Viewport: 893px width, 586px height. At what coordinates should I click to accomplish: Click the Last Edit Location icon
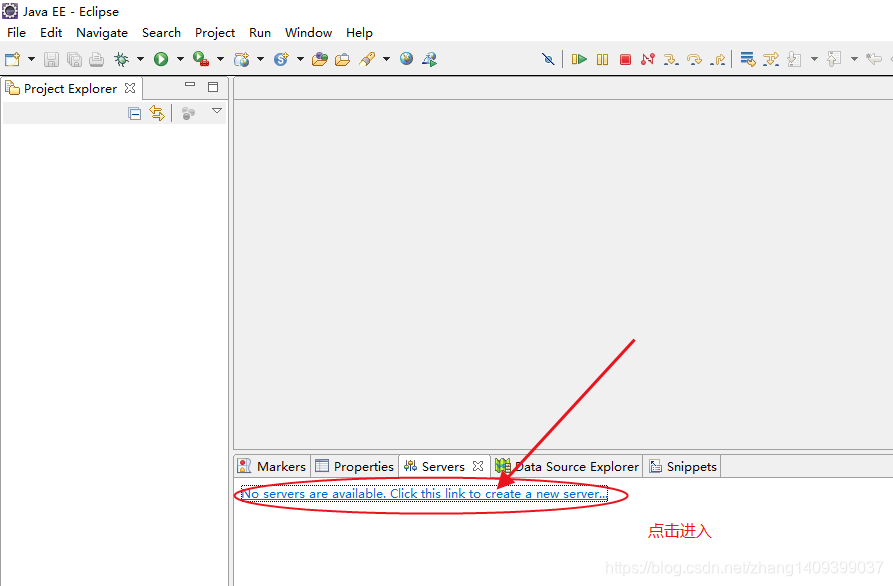[x=874, y=59]
